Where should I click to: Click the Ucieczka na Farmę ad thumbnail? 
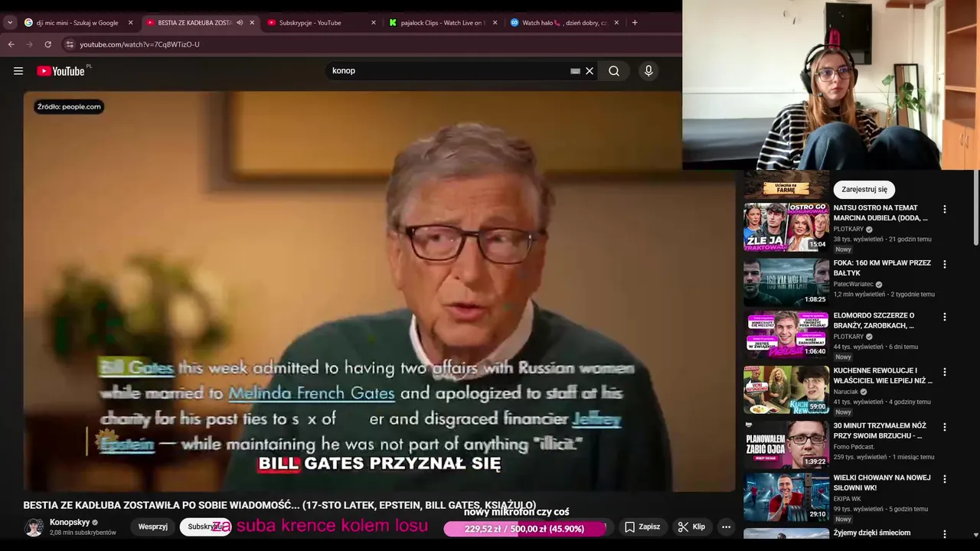click(786, 185)
